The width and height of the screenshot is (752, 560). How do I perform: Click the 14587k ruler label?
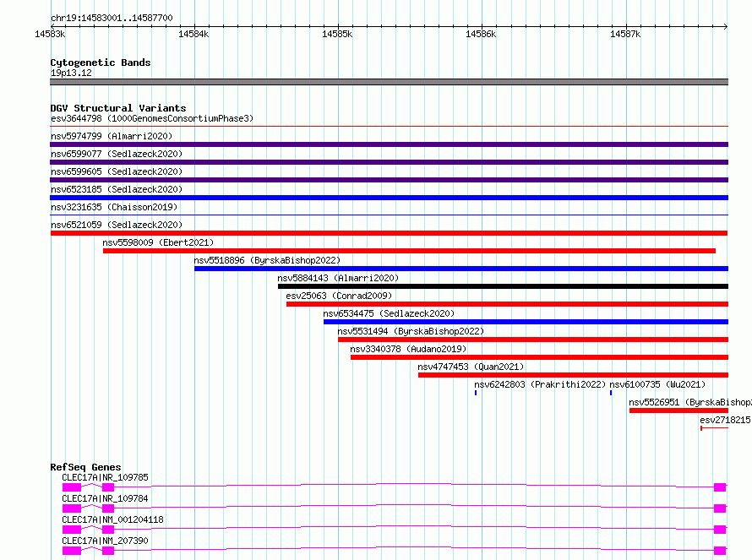point(625,34)
